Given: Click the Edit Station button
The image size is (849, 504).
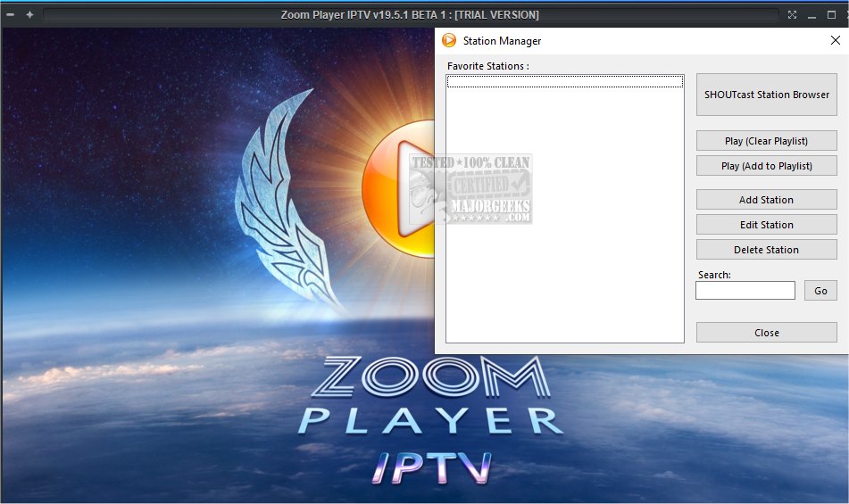Looking at the screenshot, I should [766, 225].
